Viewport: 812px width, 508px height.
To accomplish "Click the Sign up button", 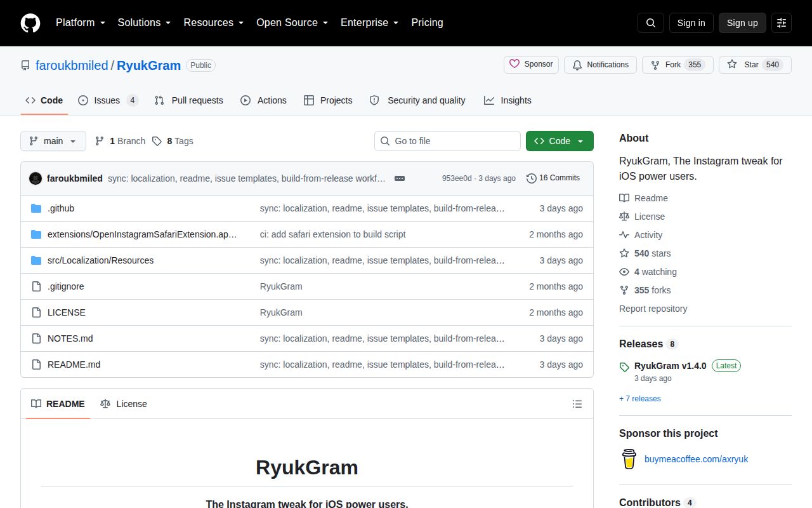I will (x=742, y=23).
